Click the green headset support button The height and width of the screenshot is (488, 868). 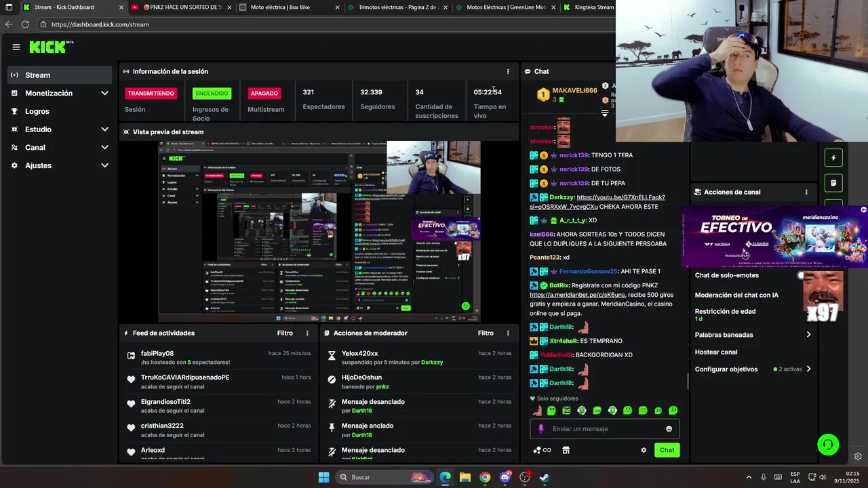828,445
